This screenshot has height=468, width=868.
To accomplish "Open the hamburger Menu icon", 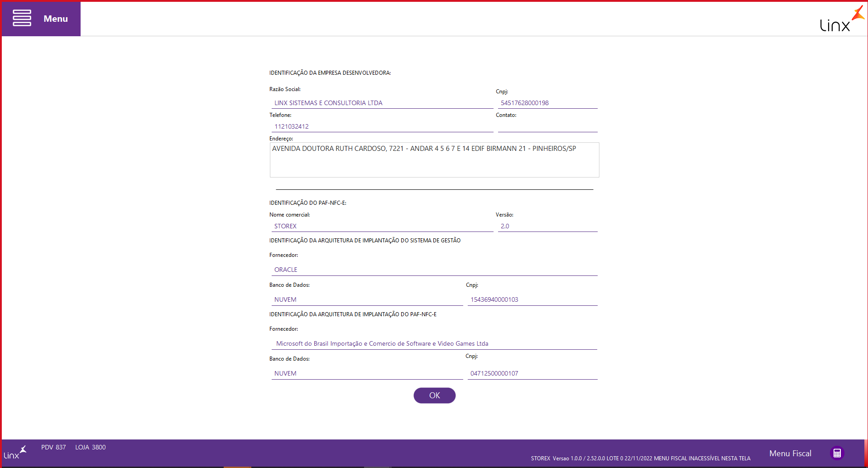I will coord(22,18).
